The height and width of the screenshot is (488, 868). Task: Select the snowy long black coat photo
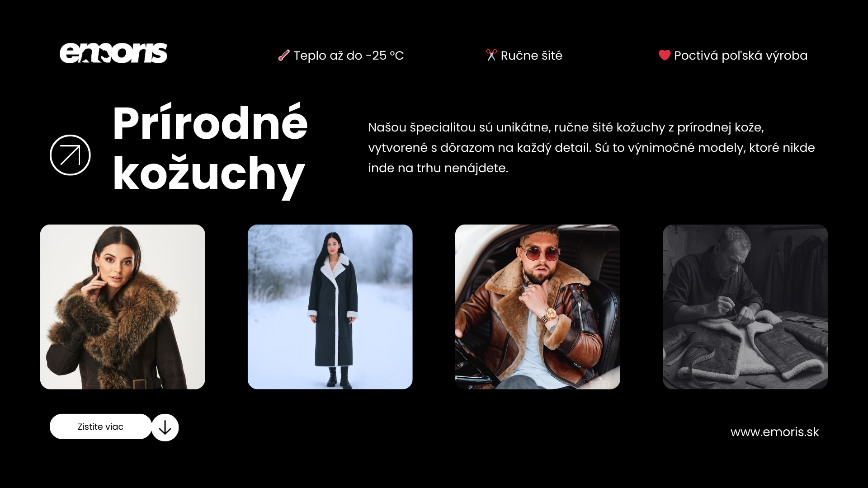click(330, 307)
